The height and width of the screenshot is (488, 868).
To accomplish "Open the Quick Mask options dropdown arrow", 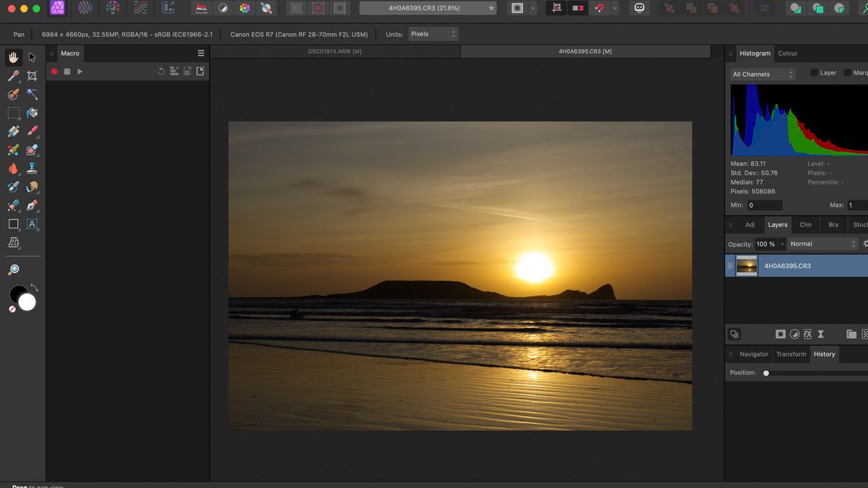I will click(x=533, y=9).
